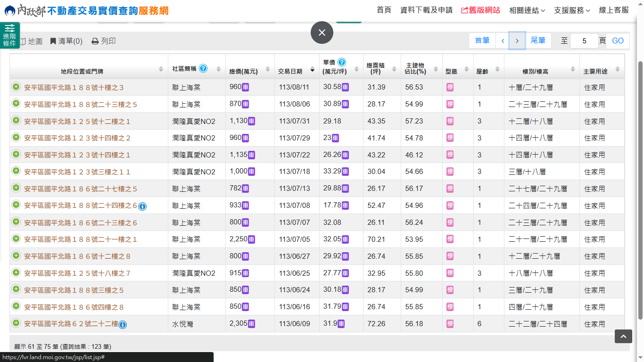
Task: Expand row for 國平北路125號十二樓之1
Action: (x=16, y=121)
